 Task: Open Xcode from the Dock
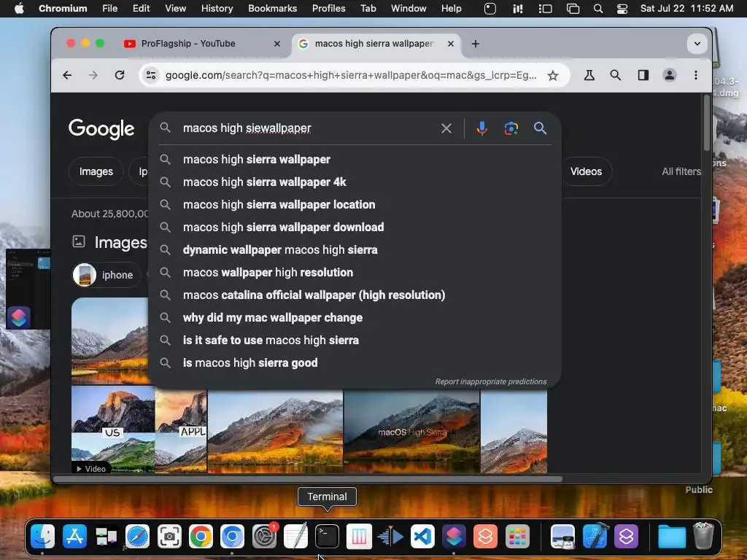point(595,537)
